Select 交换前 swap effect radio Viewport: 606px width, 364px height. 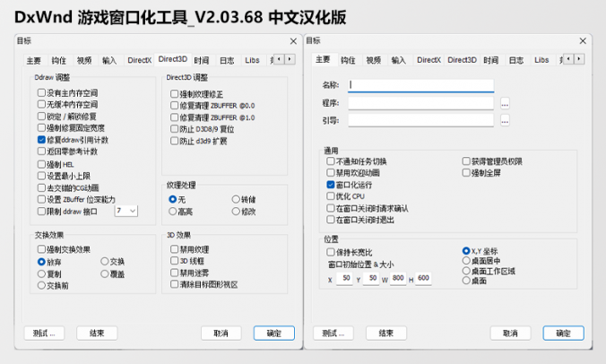point(41,286)
